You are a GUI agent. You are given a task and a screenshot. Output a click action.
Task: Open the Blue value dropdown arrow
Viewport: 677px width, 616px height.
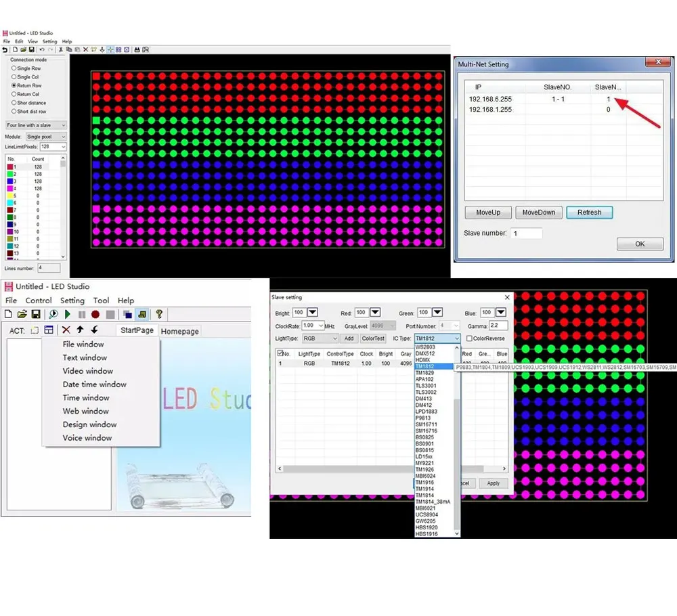click(x=501, y=312)
